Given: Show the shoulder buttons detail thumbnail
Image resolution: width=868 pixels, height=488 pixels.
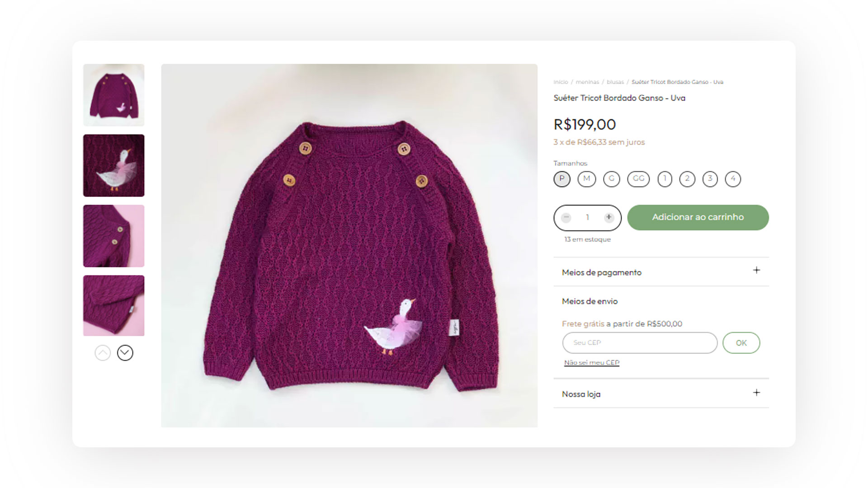Looking at the screenshot, I should pyautogui.click(x=114, y=236).
